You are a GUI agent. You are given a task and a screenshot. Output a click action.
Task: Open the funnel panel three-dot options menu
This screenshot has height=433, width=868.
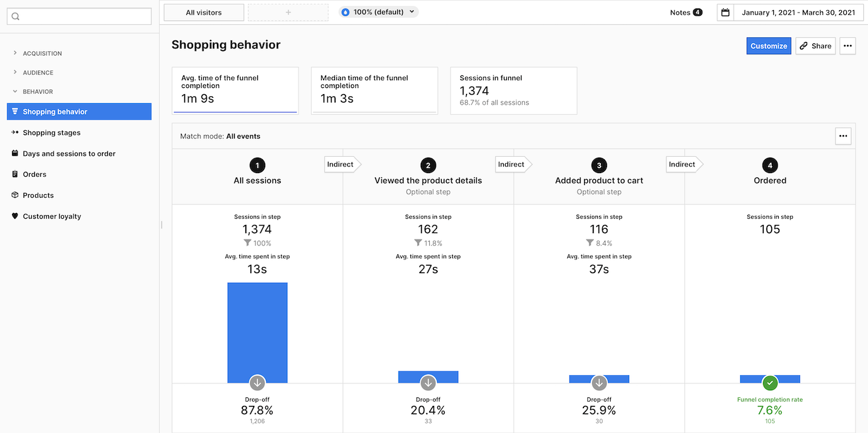(843, 136)
